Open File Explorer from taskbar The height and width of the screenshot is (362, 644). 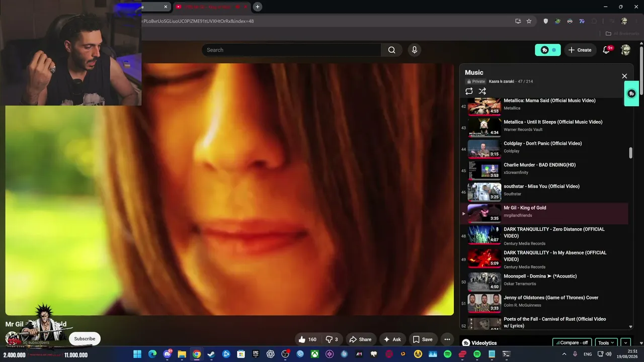point(182,354)
